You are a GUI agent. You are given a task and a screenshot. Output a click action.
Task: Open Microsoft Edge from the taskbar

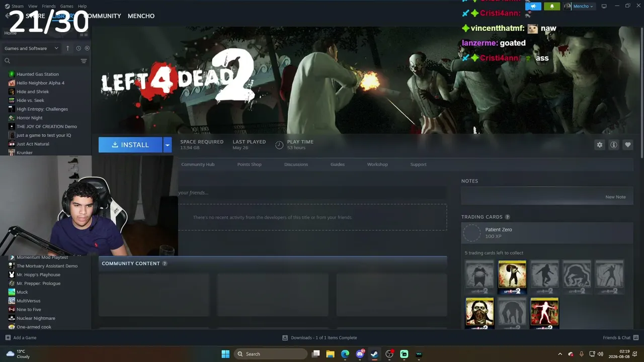click(x=345, y=354)
